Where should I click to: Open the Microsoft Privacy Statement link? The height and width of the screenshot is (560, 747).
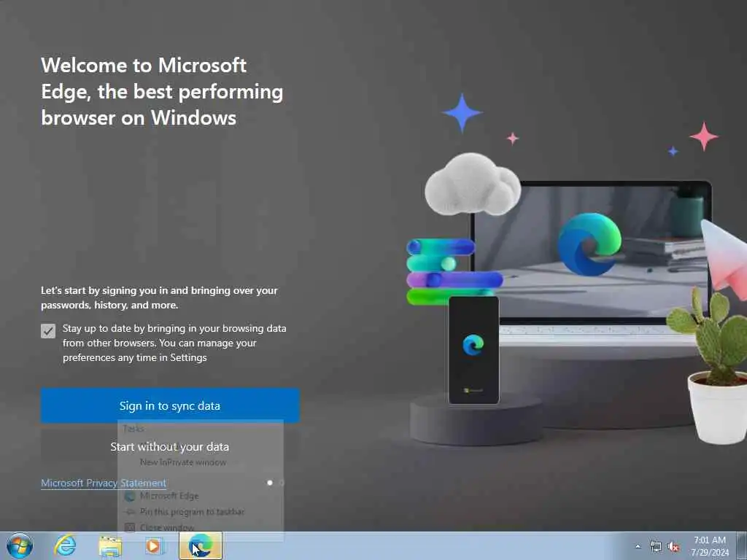click(x=104, y=483)
